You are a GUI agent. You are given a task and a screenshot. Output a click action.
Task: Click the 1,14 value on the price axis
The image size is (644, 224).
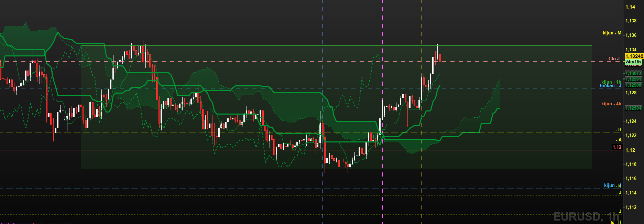[630, 7]
